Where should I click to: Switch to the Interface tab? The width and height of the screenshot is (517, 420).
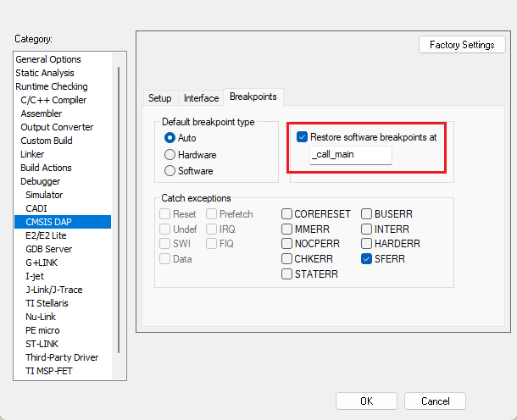(x=201, y=98)
